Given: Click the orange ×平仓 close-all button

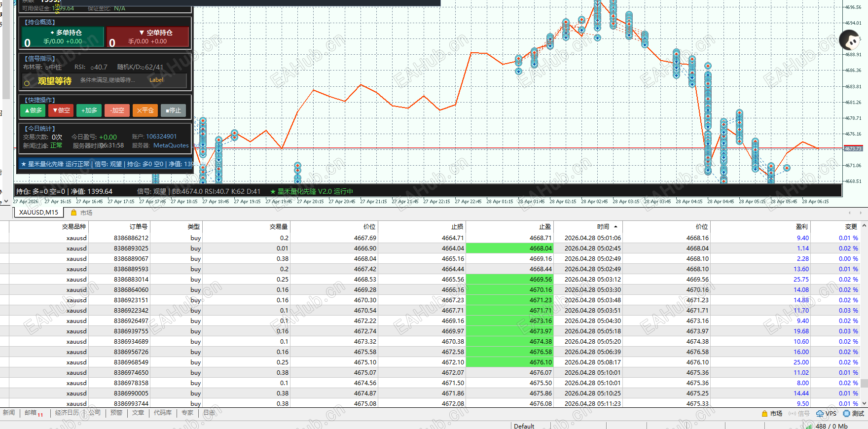Looking at the screenshot, I should coord(145,110).
